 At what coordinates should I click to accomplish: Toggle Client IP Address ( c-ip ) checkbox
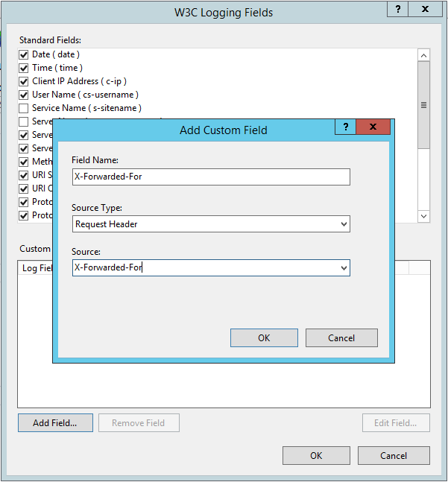(24, 81)
